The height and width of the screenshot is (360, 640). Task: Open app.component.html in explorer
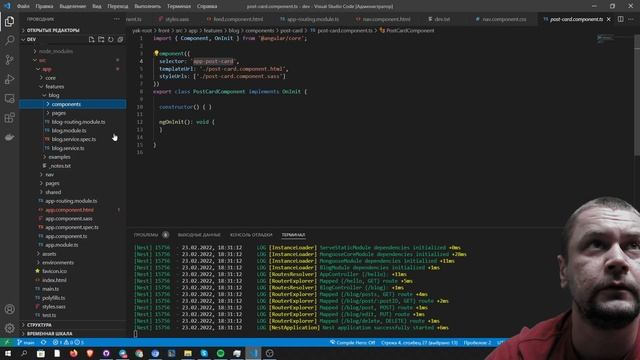[x=69, y=210]
